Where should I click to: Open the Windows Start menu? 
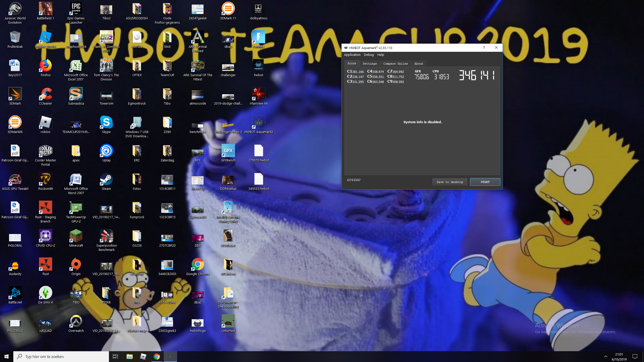click(x=7, y=356)
